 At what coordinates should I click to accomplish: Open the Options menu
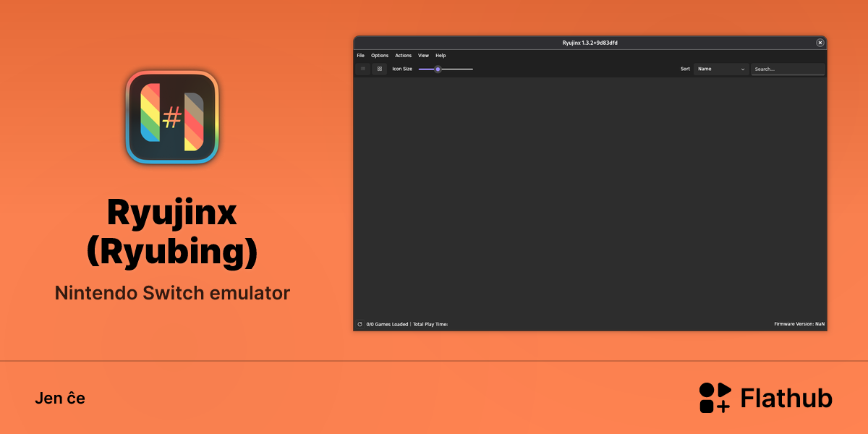[x=380, y=56]
